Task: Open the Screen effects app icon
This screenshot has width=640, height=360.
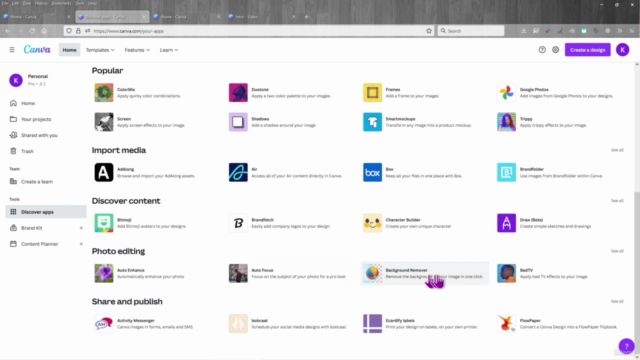Action: coord(104,122)
